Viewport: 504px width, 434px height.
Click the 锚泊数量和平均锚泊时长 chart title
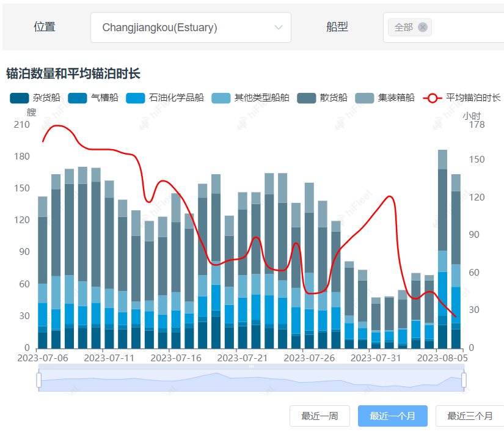click(x=73, y=73)
